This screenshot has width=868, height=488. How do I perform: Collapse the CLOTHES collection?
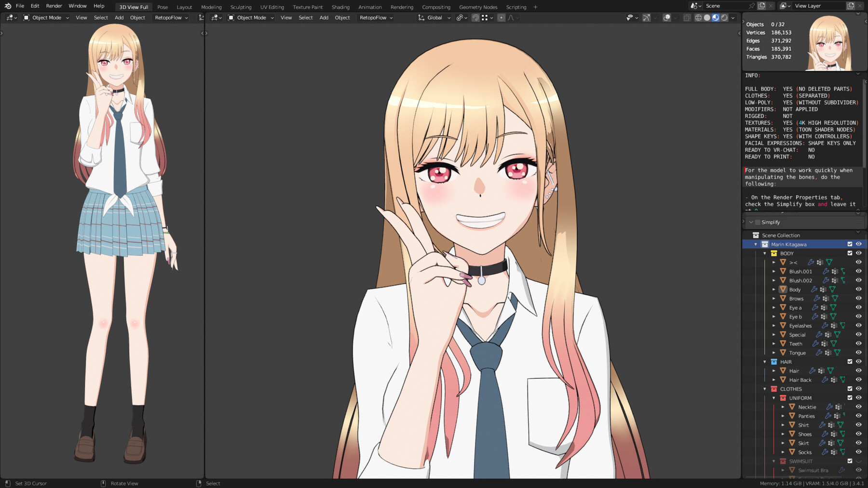tap(765, 389)
